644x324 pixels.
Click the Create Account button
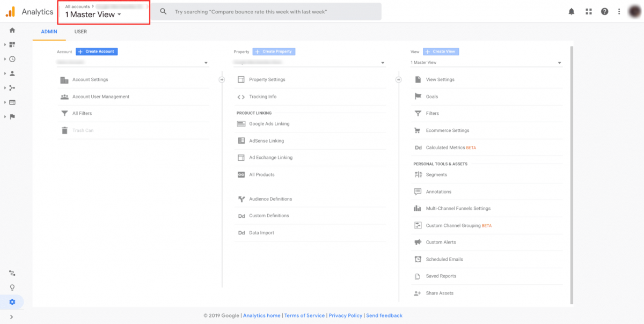coord(97,51)
